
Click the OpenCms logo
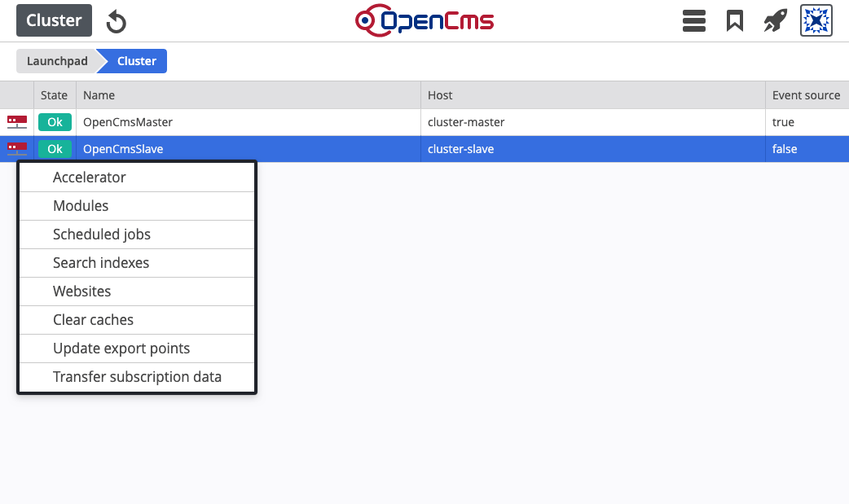click(424, 20)
